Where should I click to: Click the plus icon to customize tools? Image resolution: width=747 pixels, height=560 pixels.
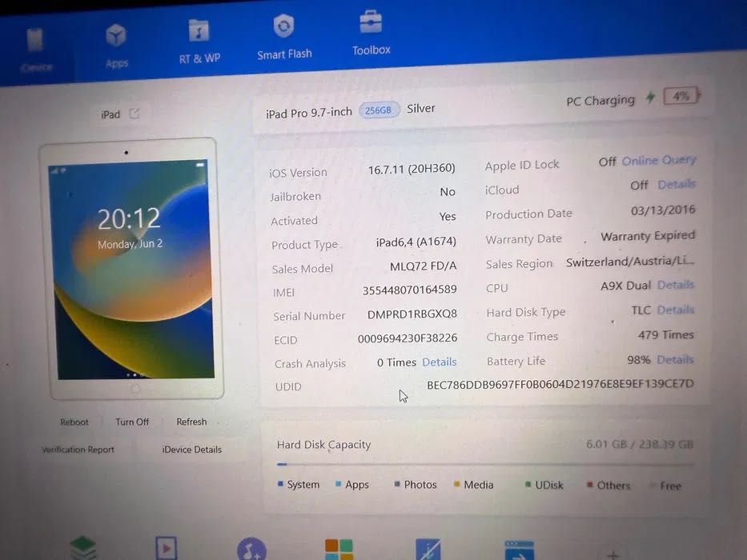click(x=613, y=554)
